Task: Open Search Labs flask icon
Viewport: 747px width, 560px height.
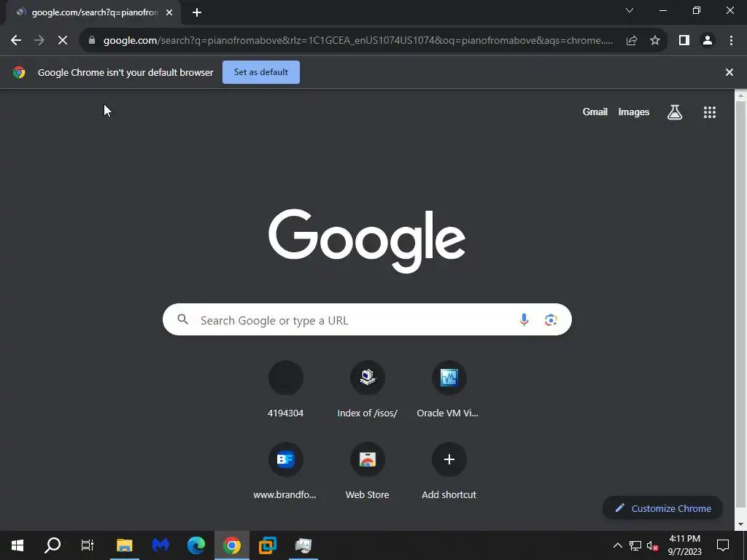Action: (x=675, y=112)
